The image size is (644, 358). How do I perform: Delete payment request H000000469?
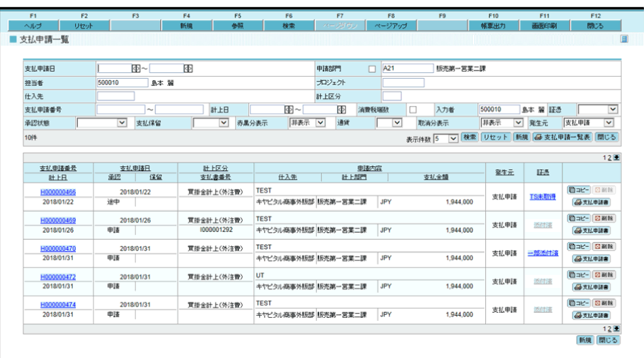point(604,218)
